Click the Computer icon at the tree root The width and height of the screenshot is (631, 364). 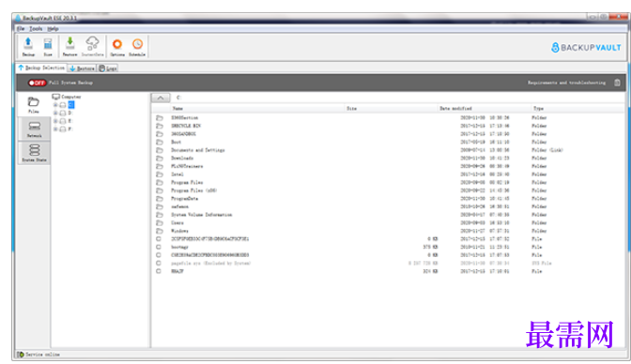(x=56, y=97)
